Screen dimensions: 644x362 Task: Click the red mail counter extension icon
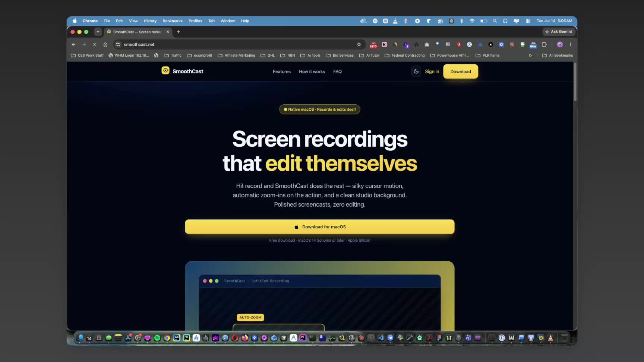point(373,45)
